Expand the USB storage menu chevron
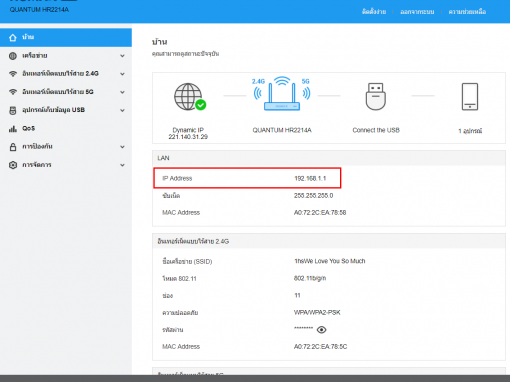Viewport: 510px width, 382px height. click(x=122, y=110)
